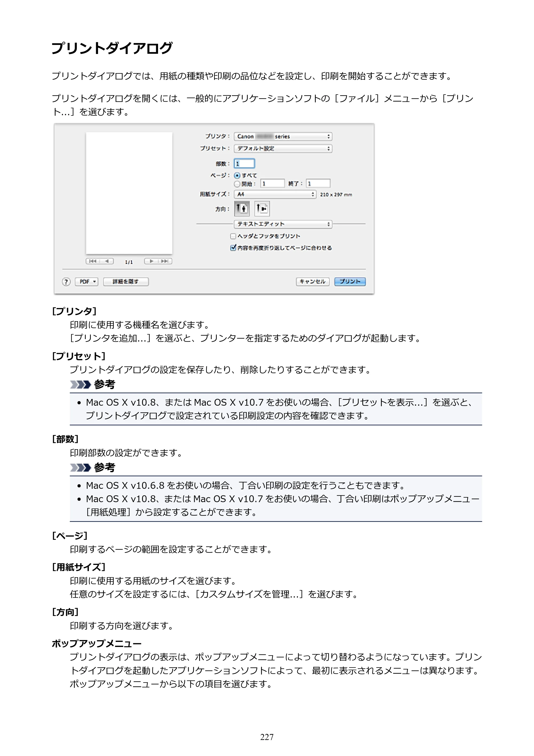The image size is (534, 756).
Task: Open the プリンタ Canon series dropdown
Action: coord(283,136)
